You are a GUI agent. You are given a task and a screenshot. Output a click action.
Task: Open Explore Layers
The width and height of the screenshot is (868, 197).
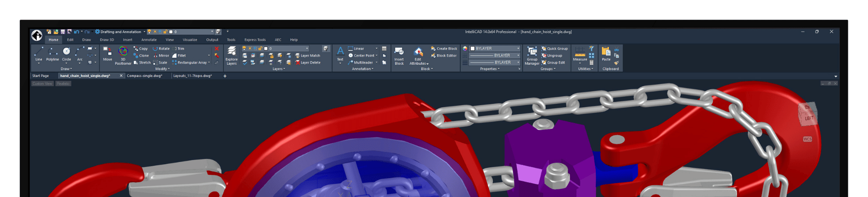[x=231, y=56]
